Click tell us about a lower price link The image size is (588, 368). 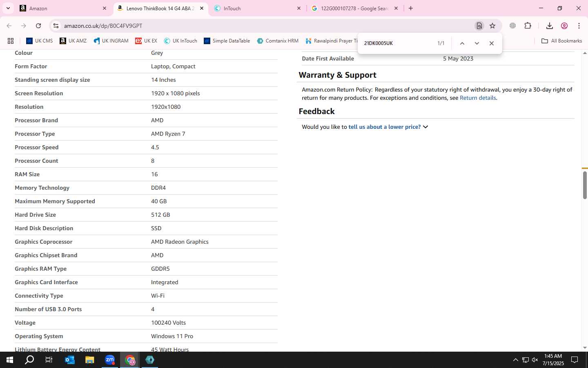(x=384, y=127)
